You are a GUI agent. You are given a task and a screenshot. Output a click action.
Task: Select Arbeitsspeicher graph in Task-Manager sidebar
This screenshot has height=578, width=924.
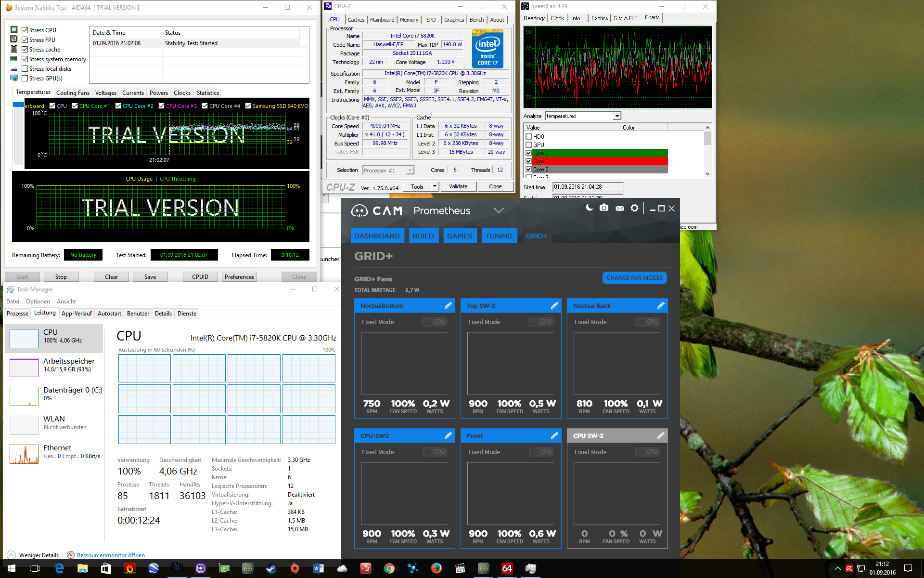(24, 368)
